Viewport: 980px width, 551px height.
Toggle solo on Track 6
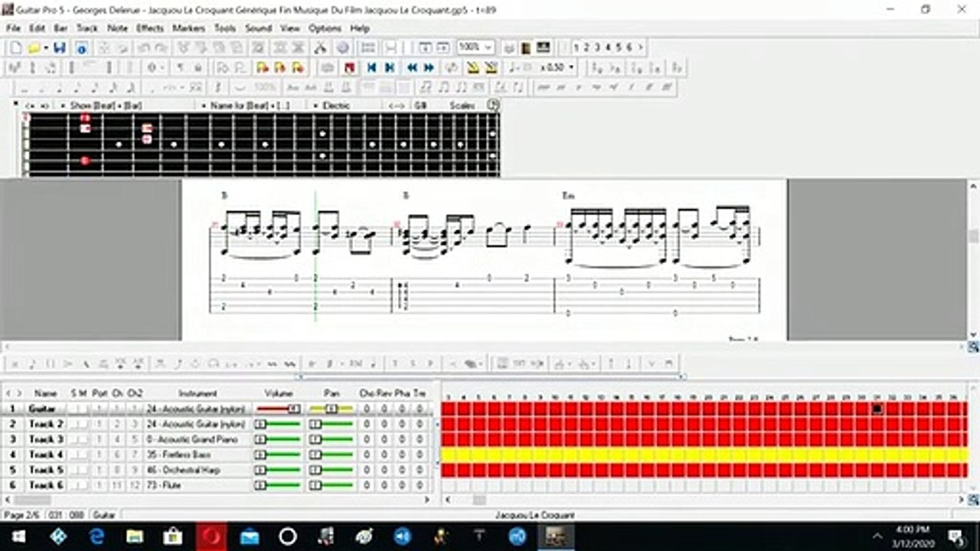pos(73,485)
